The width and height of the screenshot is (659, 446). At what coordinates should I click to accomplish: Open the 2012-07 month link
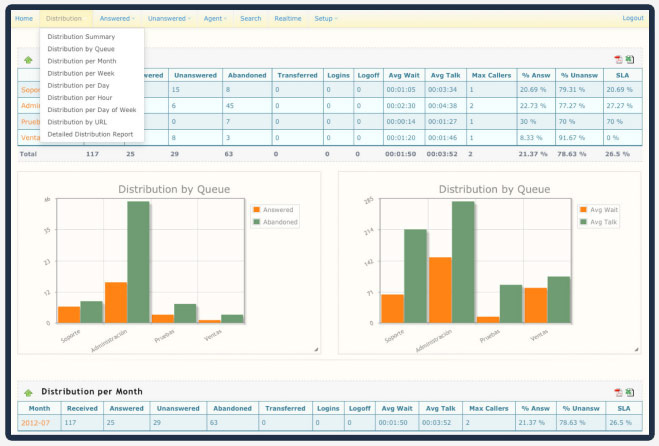click(x=36, y=424)
